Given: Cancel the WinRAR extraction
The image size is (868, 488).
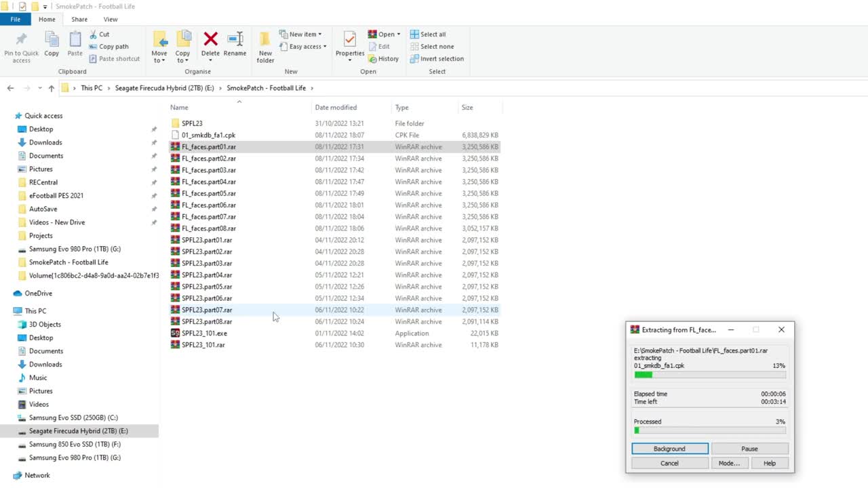Looking at the screenshot, I should (669, 463).
